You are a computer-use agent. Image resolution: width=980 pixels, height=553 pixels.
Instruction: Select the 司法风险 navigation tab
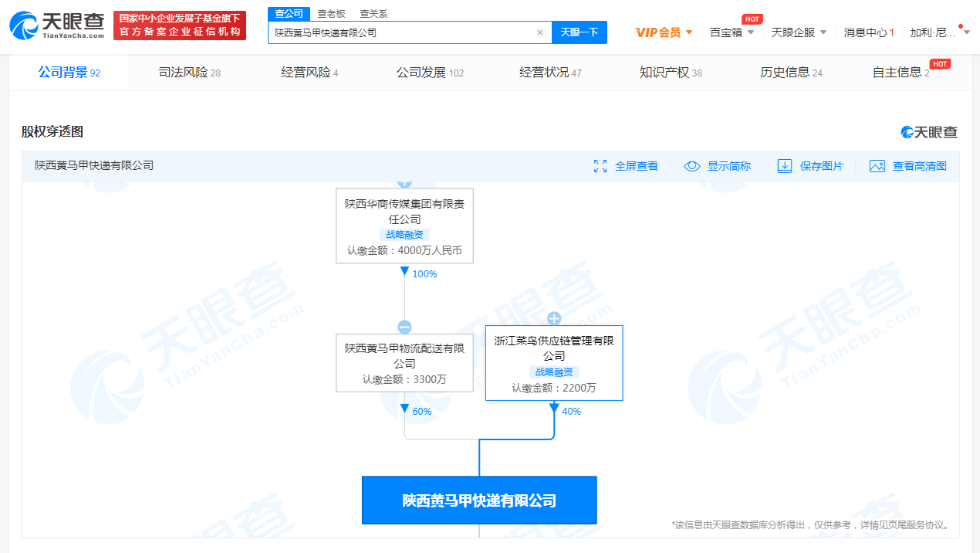[188, 71]
